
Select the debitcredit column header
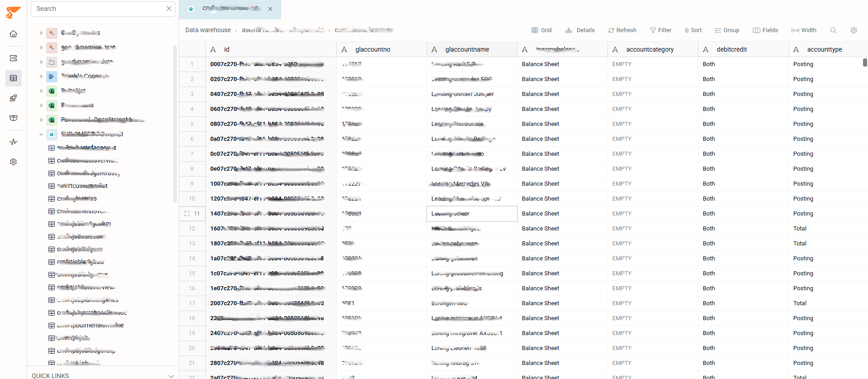[x=744, y=49]
